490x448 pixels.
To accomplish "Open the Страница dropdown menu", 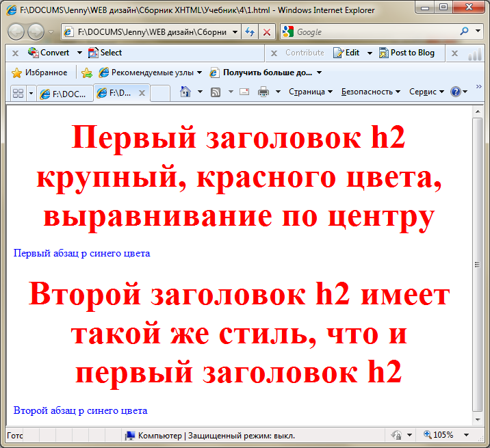I will coord(310,92).
